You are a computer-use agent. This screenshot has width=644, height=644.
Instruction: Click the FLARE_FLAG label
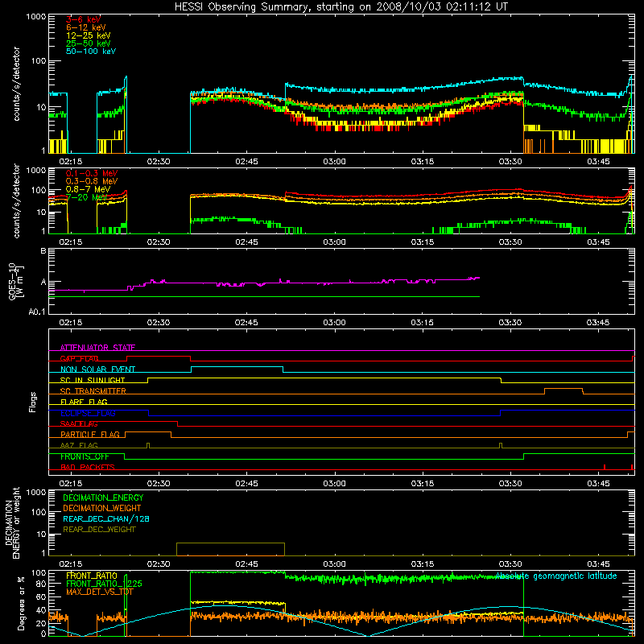pos(84,402)
